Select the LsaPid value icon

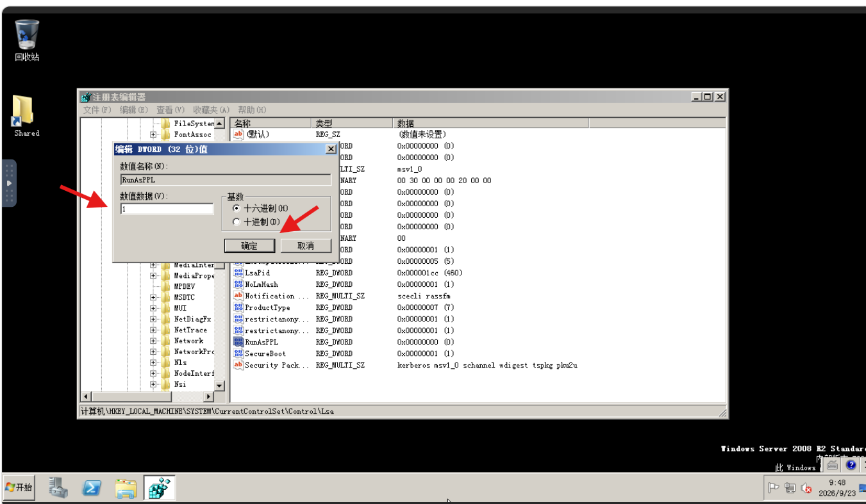pos(238,273)
